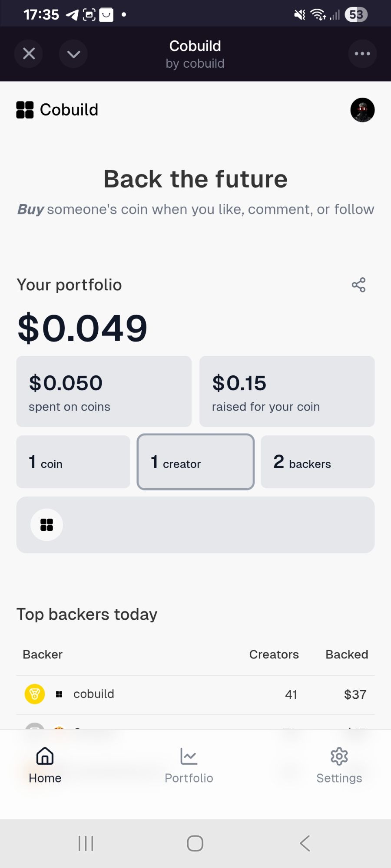This screenshot has width=391, height=868.
Task: Share your portfolio
Action: click(358, 285)
